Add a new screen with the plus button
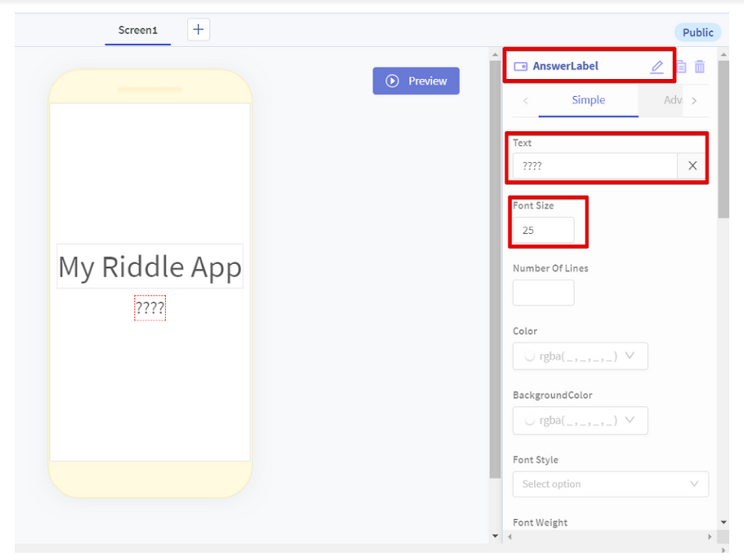 198,30
